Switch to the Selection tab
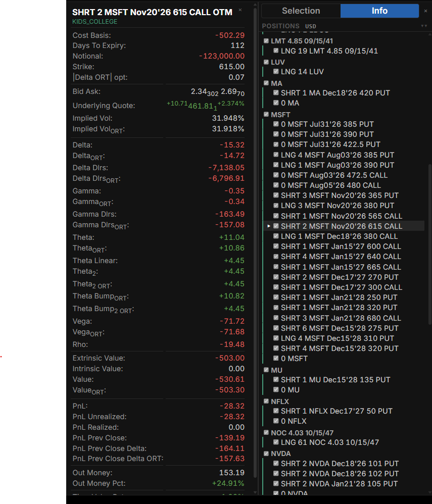This screenshot has height=504, width=432. [x=301, y=11]
